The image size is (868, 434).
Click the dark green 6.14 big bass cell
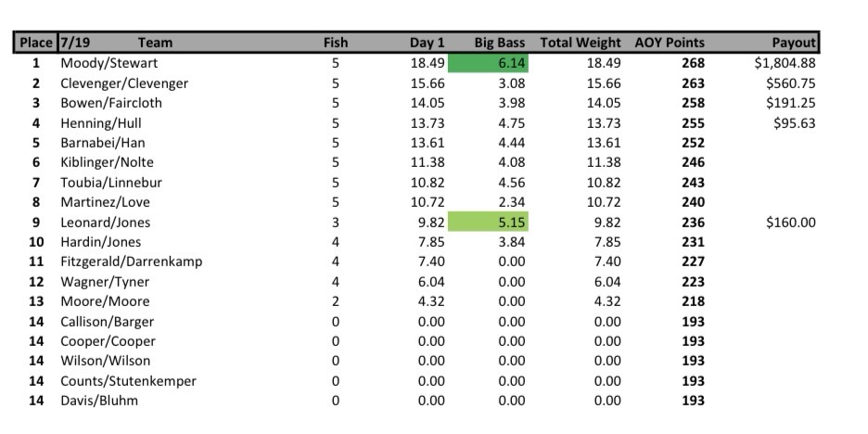pos(488,63)
